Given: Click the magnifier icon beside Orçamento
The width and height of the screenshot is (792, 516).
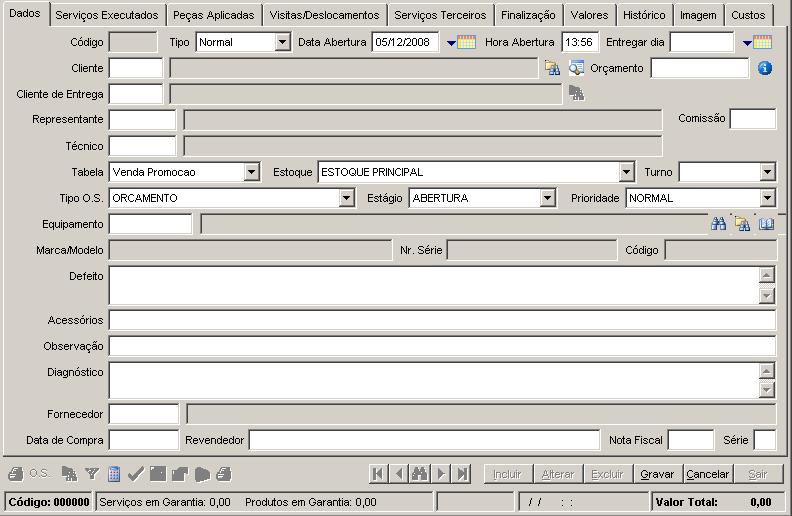Looking at the screenshot, I should 576,68.
